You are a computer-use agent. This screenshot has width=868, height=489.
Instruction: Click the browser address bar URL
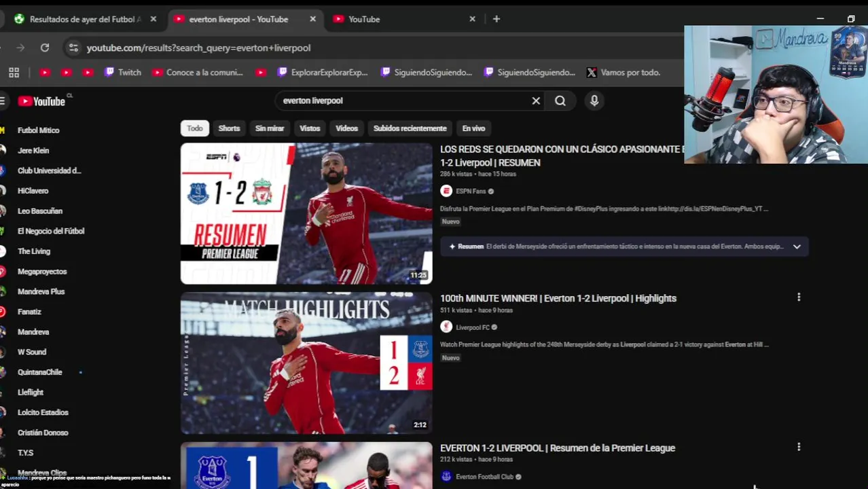pos(198,48)
